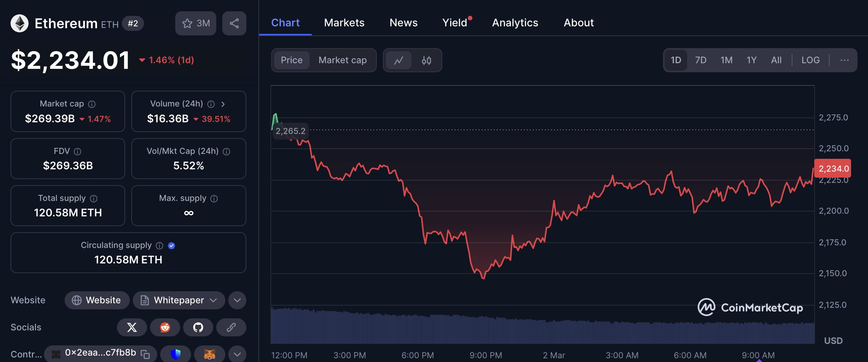Open the share icon button
Screen dimensions: 868x362
(x=234, y=23)
